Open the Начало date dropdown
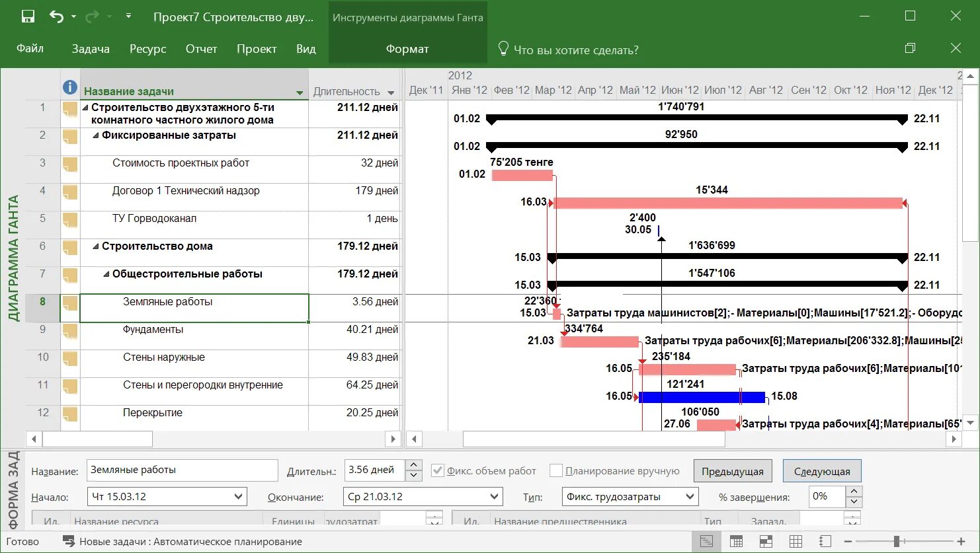 tap(239, 496)
